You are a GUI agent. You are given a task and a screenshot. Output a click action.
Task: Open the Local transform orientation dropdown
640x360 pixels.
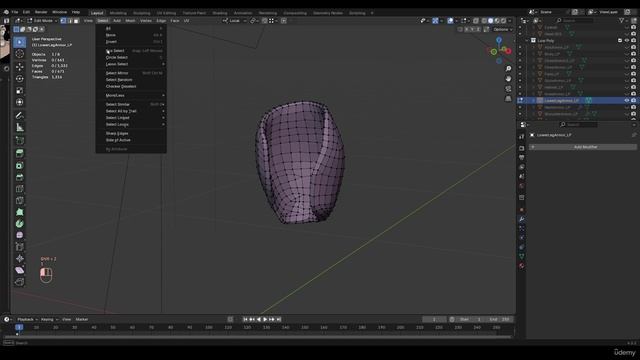point(234,20)
